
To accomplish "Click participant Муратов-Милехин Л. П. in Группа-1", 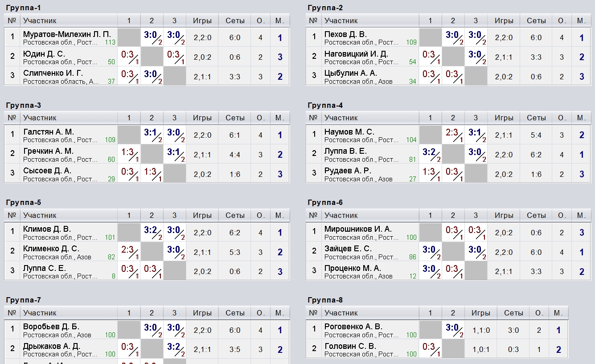I will 67,34.
